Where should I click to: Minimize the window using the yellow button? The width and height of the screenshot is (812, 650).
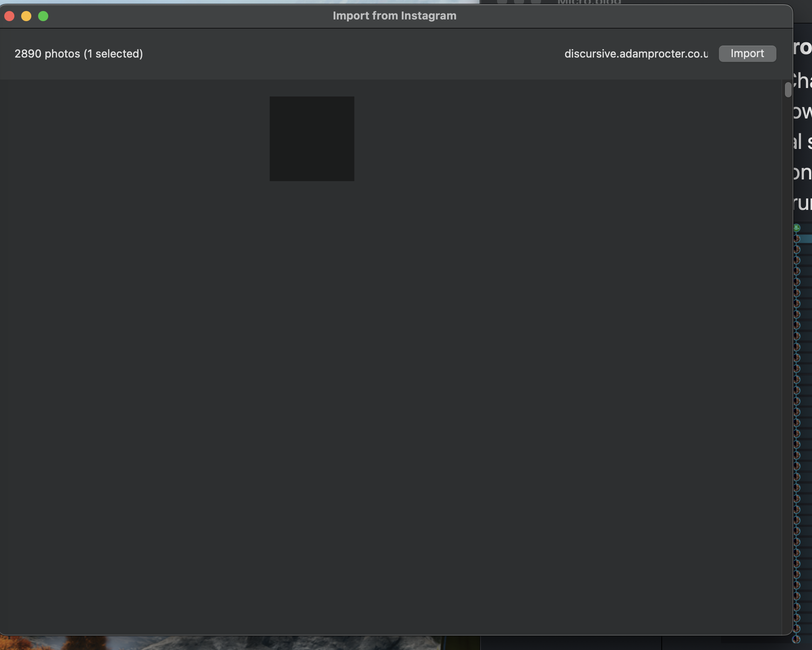click(x=26, y=16)
